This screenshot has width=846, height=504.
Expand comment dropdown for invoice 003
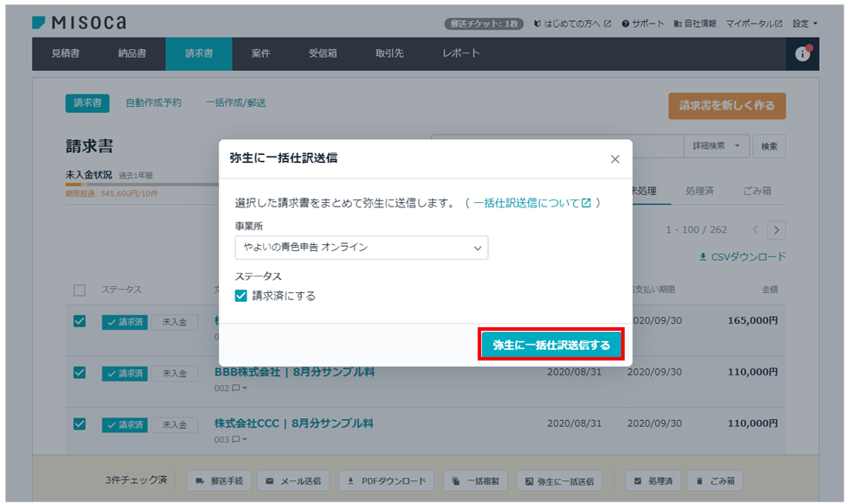point(240,439)
